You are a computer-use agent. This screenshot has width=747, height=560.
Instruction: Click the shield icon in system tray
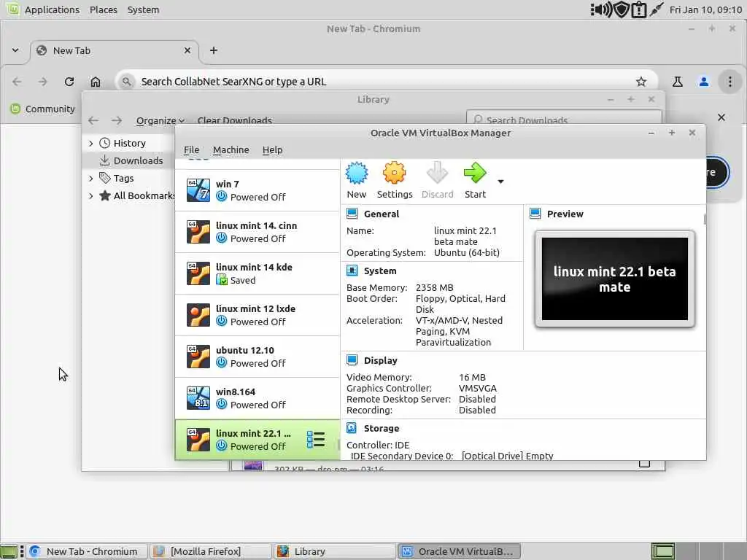point(621,9)
